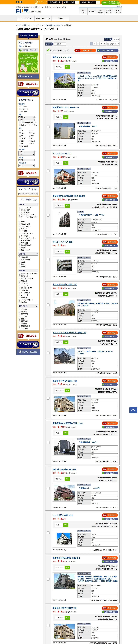Screen dimensions: 138x644
Task: Open the 築年数 指定なし dropdown
Action: 27,160
